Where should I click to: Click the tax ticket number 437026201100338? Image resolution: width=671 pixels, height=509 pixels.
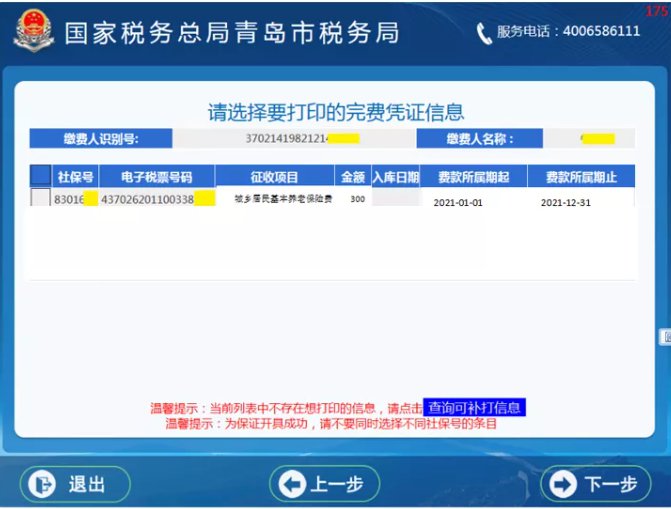[157, 199]
